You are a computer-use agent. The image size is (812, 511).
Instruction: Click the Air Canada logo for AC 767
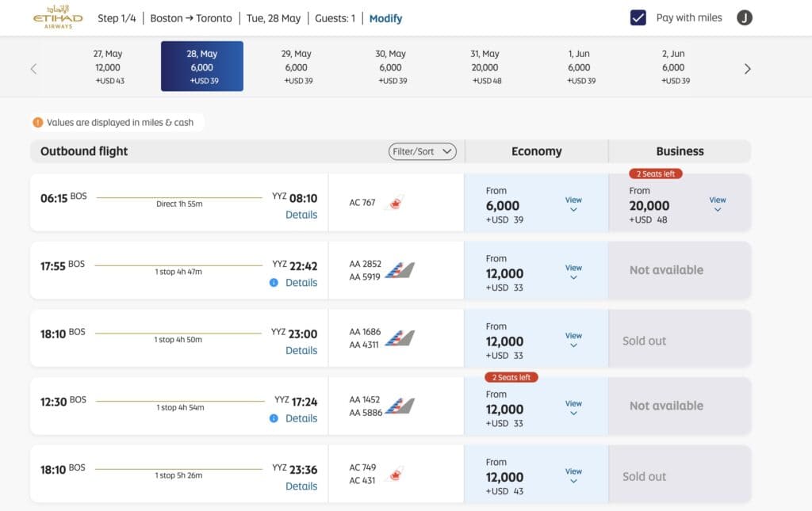point(394,203)
